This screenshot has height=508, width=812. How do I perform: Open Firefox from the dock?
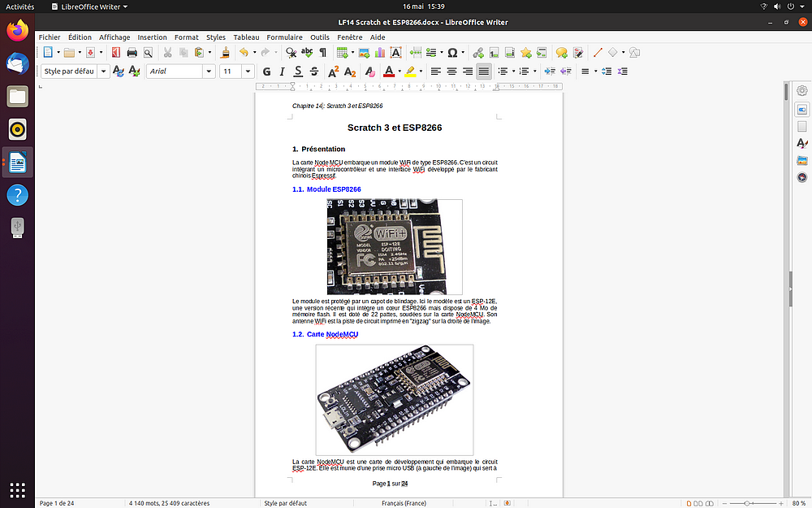coord(18,30)
